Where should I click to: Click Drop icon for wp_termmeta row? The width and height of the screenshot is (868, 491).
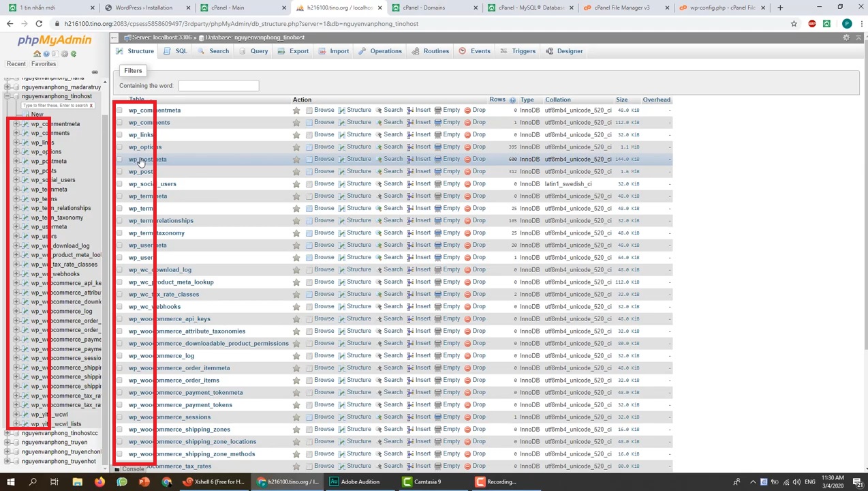point(467,196)
